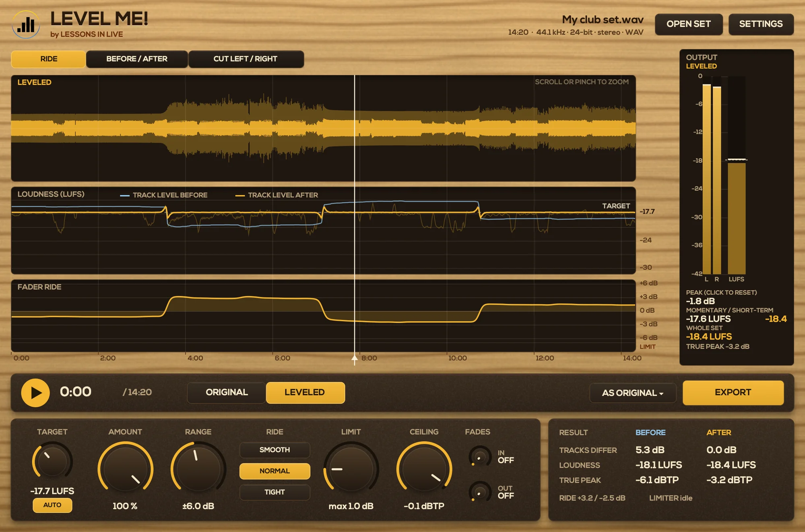Click the WHOLE SET -18.4 LUFS reading
The height and width of the screenshot is (532, 805).
point(709,337)
